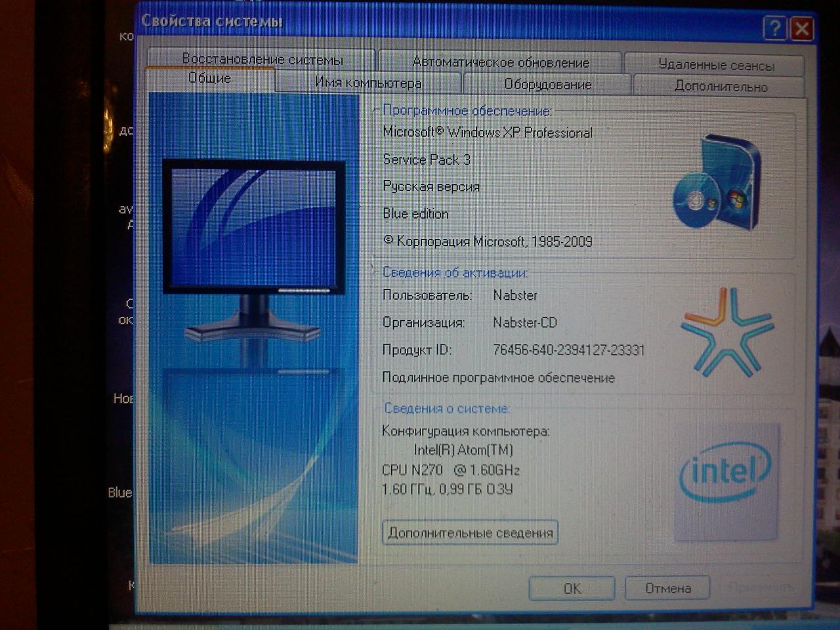Close the Свойства системы dialog
Screen dimensions: 840x630
tap(802, 29)
